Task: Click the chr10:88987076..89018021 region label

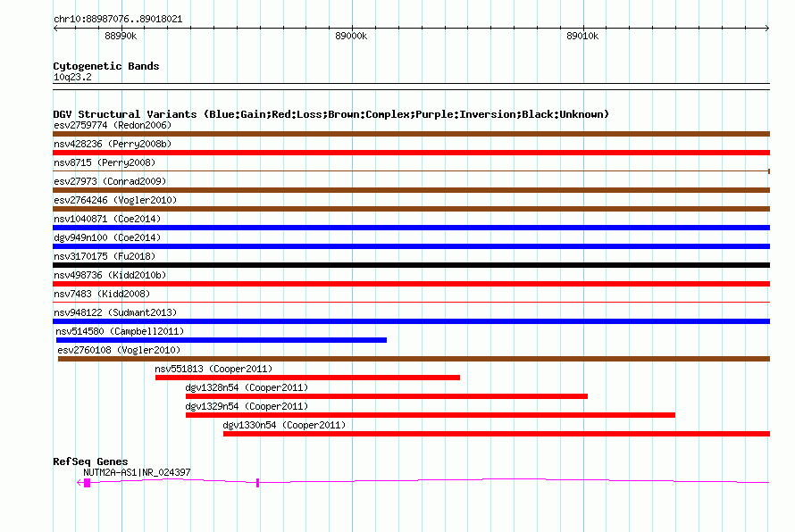Action: 118,19
